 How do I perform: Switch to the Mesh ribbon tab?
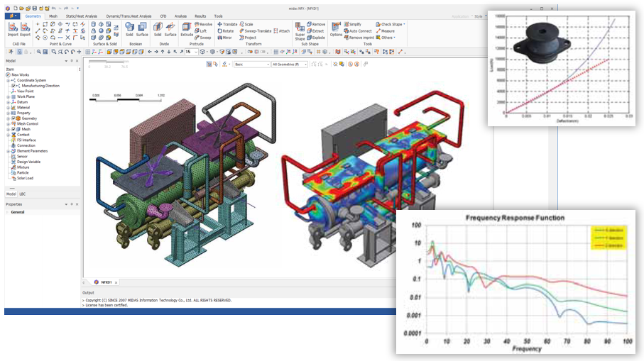(53, 16)
